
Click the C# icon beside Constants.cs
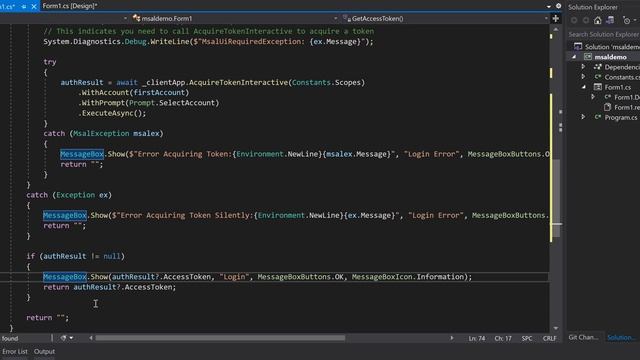(x=598, y=77)
